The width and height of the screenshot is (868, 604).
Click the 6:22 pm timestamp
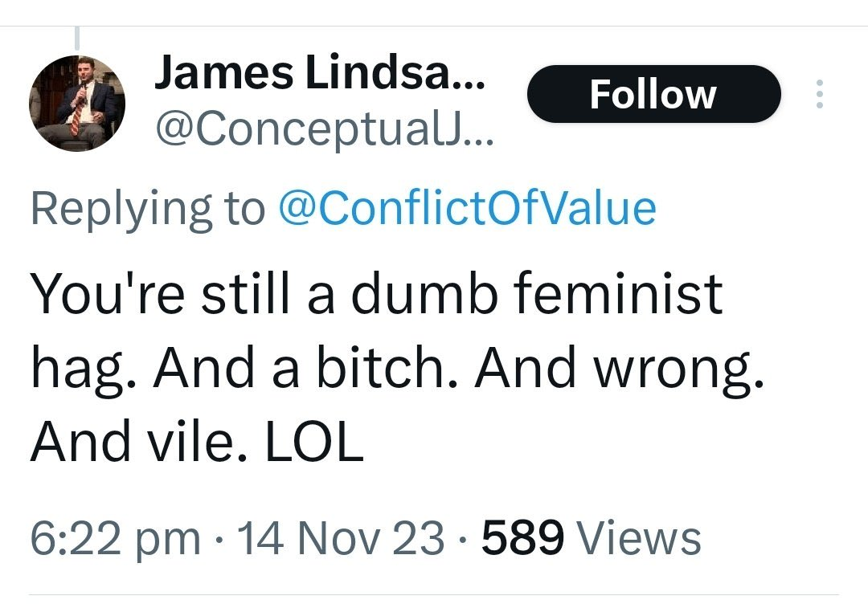[x=115, y=537]
